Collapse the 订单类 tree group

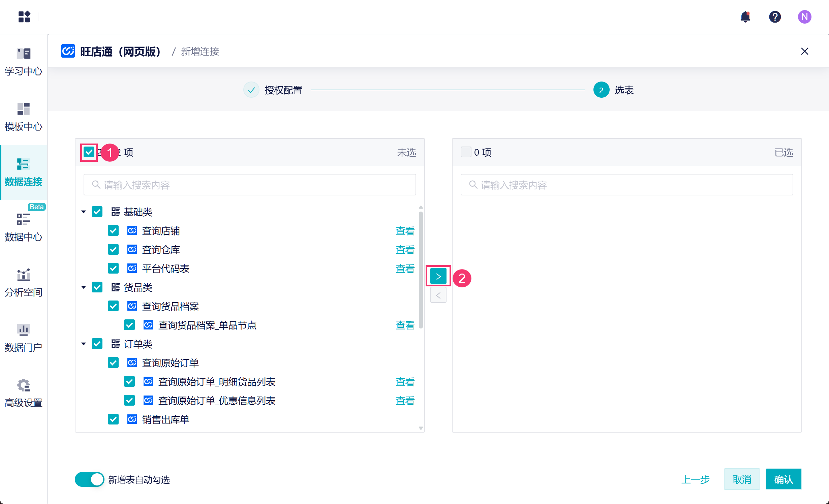84,344
